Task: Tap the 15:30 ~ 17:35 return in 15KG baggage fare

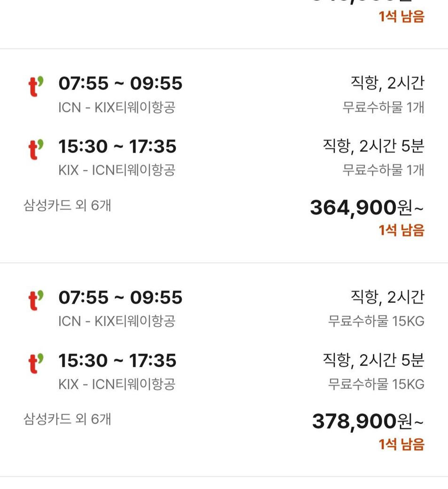Action: click(118, 361)
